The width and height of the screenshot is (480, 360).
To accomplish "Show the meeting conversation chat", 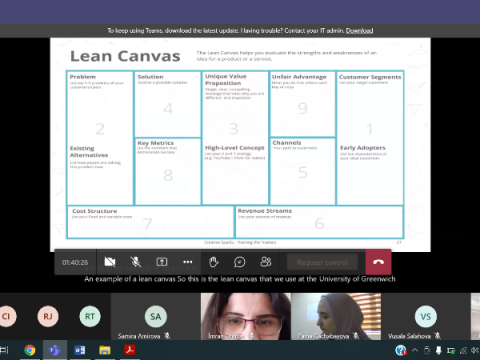I will 240,262.
